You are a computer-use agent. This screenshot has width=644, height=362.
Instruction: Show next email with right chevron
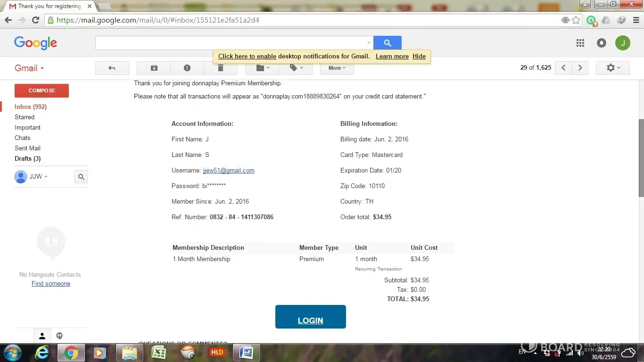coord(580,68)
